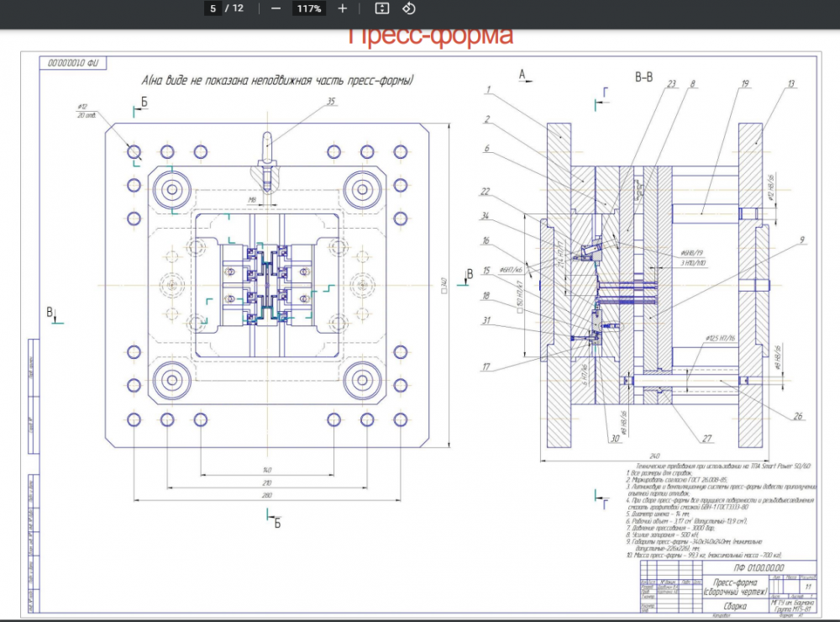The image size is (840, 622).
Task: Click the current page number field
Action: click(213, 8)
